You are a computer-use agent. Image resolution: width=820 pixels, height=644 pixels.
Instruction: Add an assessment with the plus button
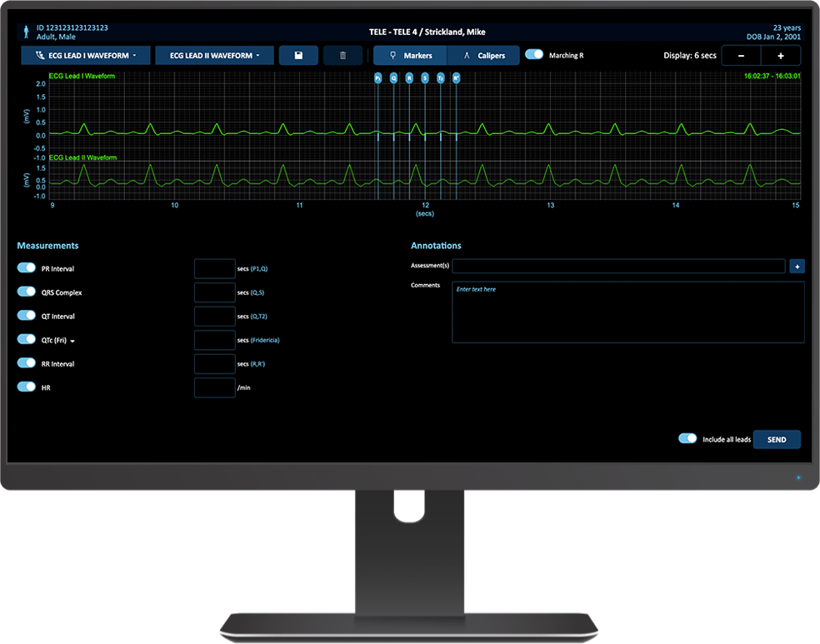tap(798, 265)
